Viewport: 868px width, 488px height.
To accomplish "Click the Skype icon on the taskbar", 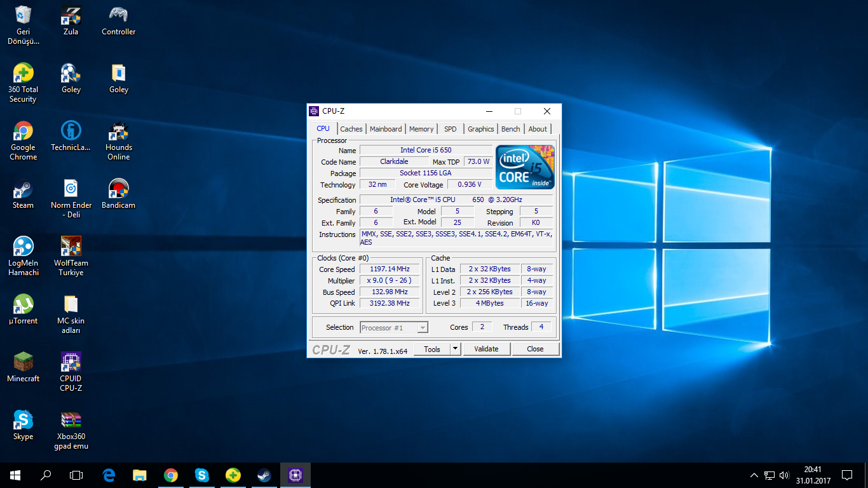I will coord(202,475).
